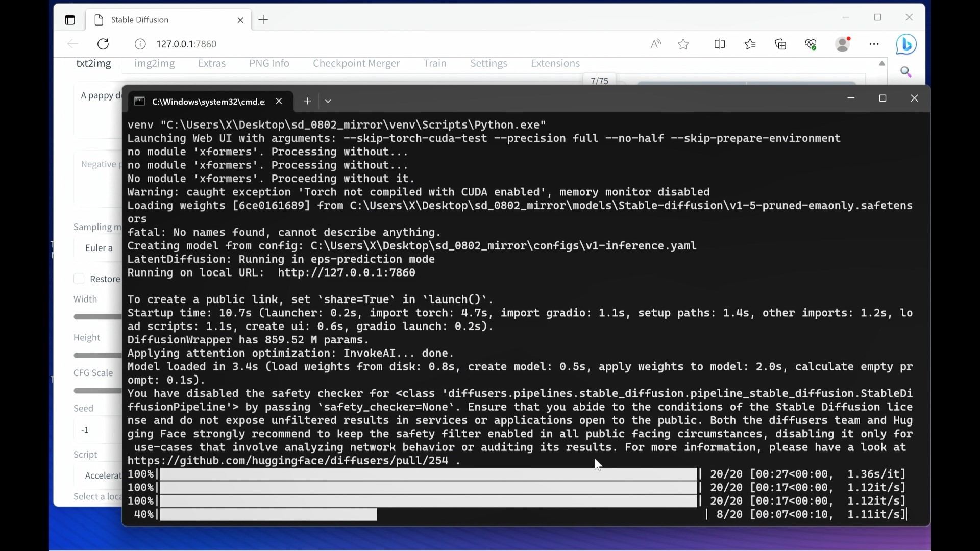
Task: Open the Favorites list icon
Action: click(x=750, y=44)
